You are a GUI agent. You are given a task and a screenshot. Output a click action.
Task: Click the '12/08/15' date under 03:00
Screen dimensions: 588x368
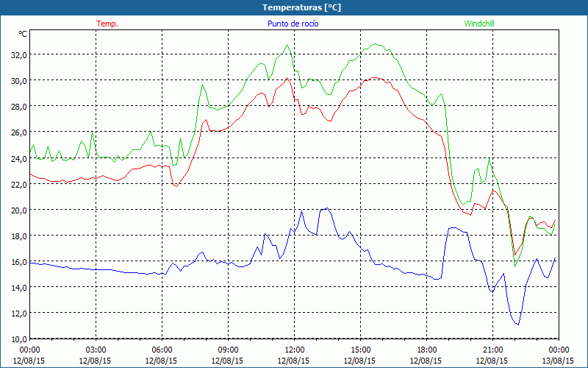[96, 361]
